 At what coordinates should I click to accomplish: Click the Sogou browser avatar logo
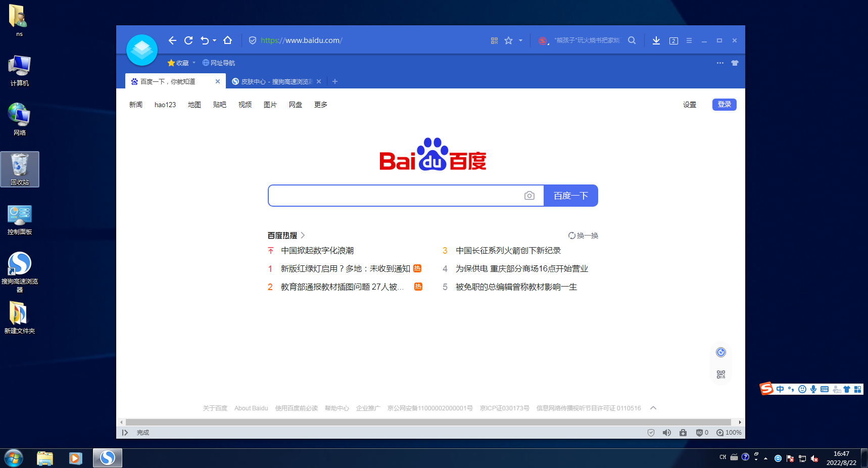[142, 50]
